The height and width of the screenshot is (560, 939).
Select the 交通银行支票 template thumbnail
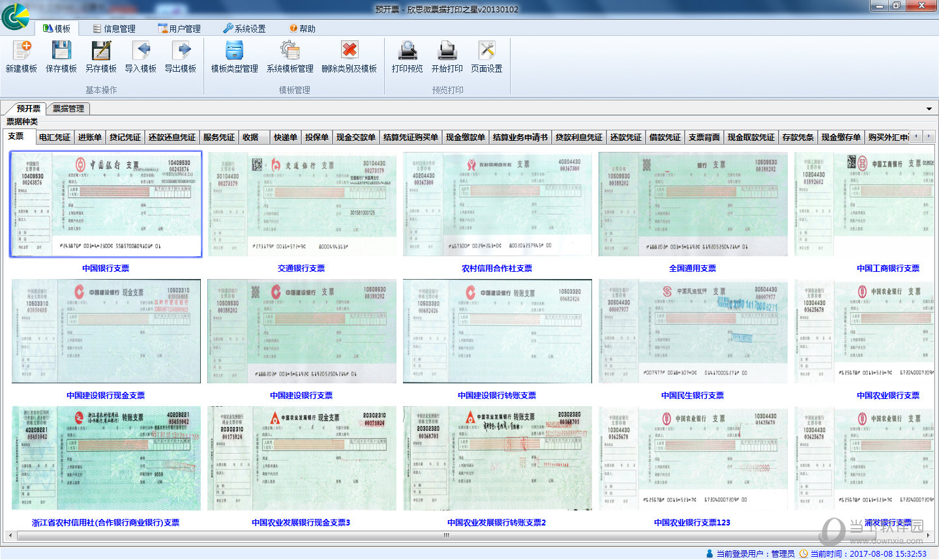(302, 204)
